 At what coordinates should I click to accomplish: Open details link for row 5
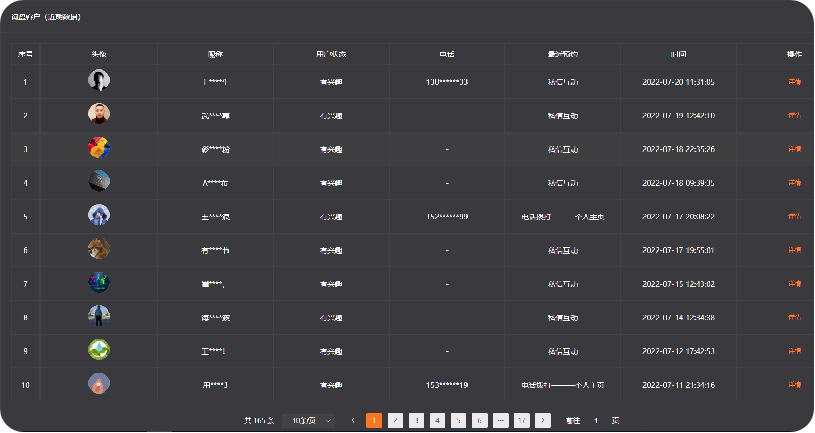point(794,216)
